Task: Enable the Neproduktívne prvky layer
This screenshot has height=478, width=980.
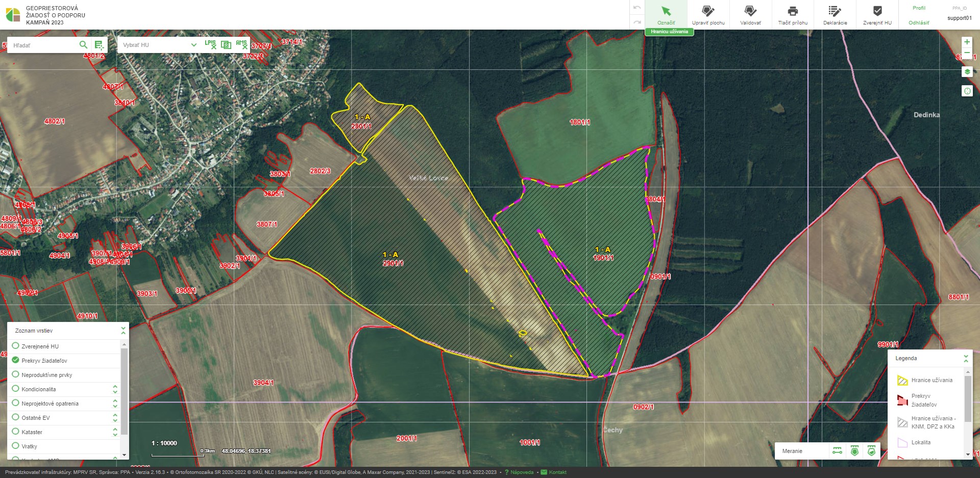Action: tap(15, 374)
